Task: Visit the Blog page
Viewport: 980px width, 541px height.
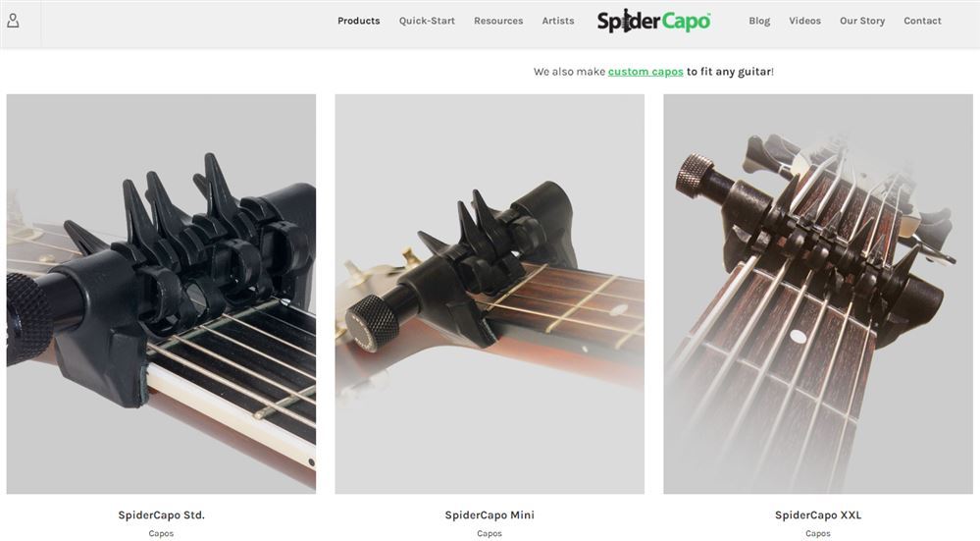Action: click(x=759, y=21)
